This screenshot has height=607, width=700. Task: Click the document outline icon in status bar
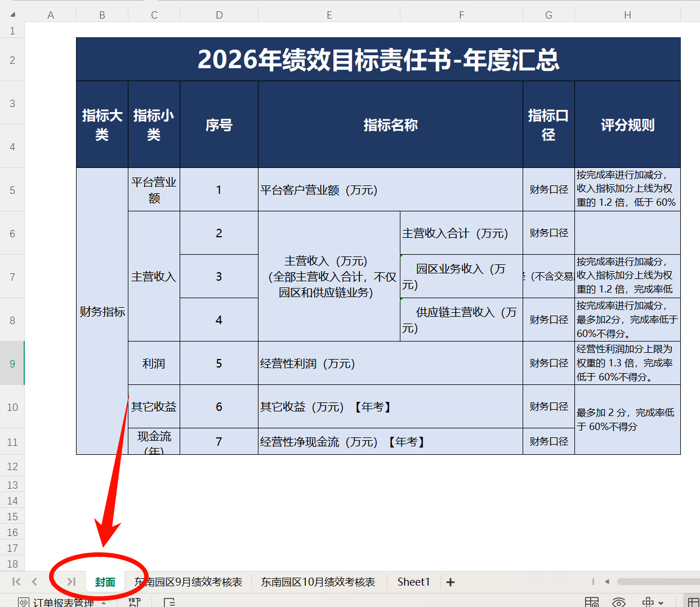169,602
